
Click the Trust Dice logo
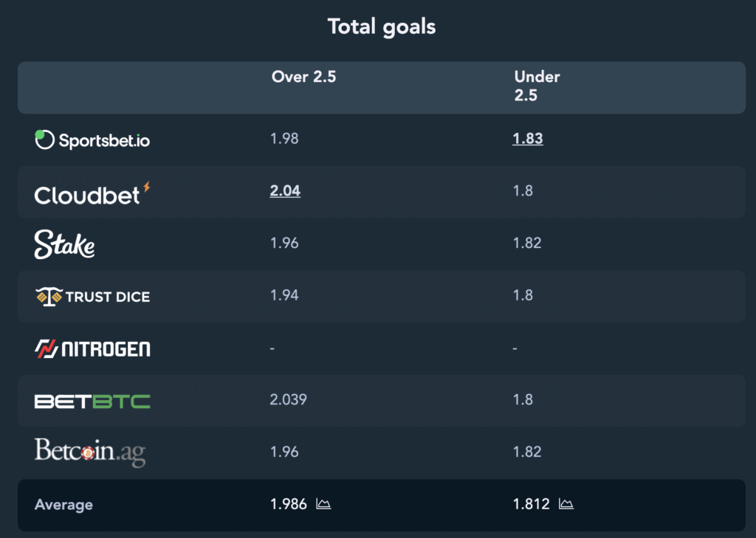tap(92, 297)
